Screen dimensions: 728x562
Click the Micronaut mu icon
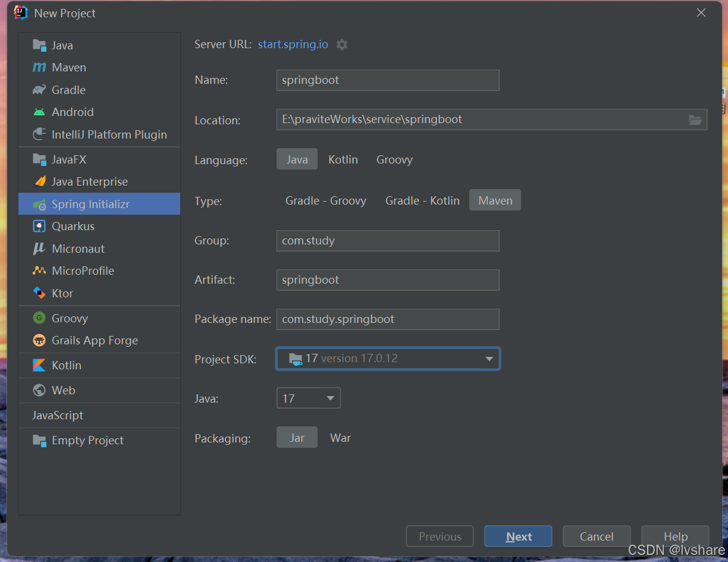pos(39,249)
